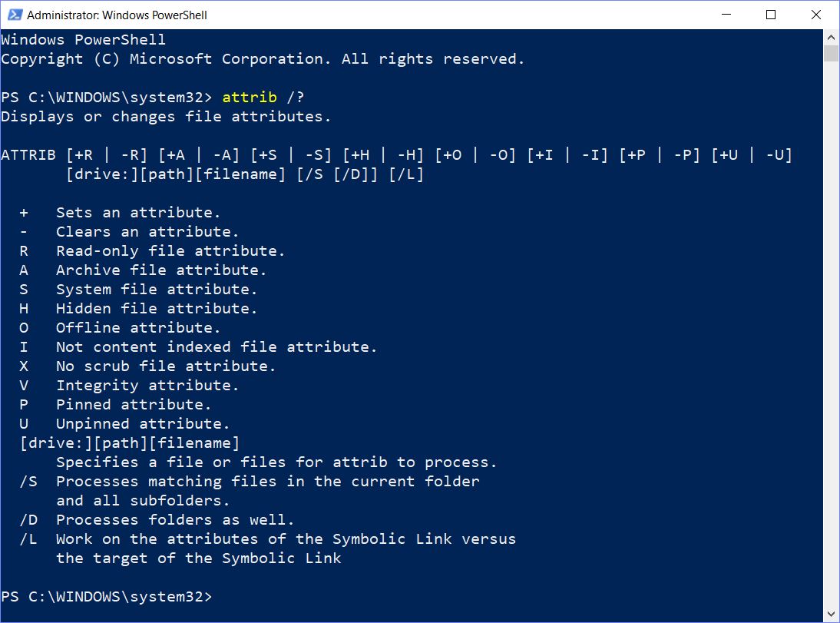Click the scrollbar up arrow

831,38
